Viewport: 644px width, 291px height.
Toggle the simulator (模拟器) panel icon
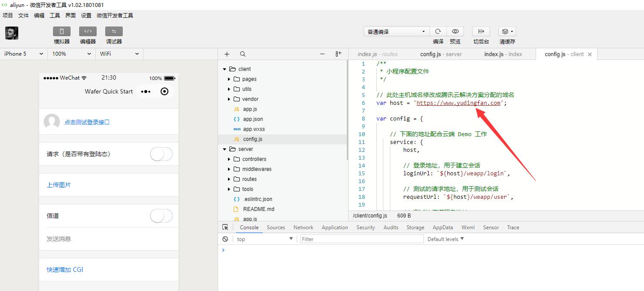(62, 31)
